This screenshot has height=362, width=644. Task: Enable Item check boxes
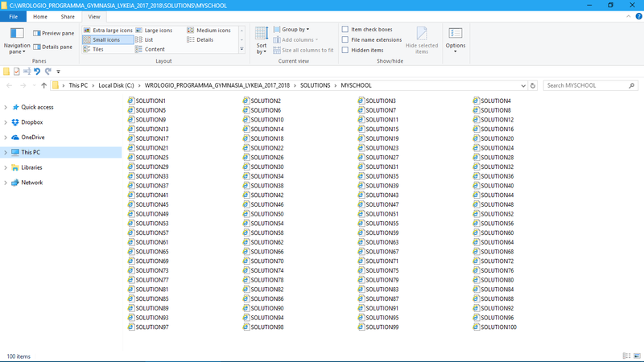click(x=345, y=30)
